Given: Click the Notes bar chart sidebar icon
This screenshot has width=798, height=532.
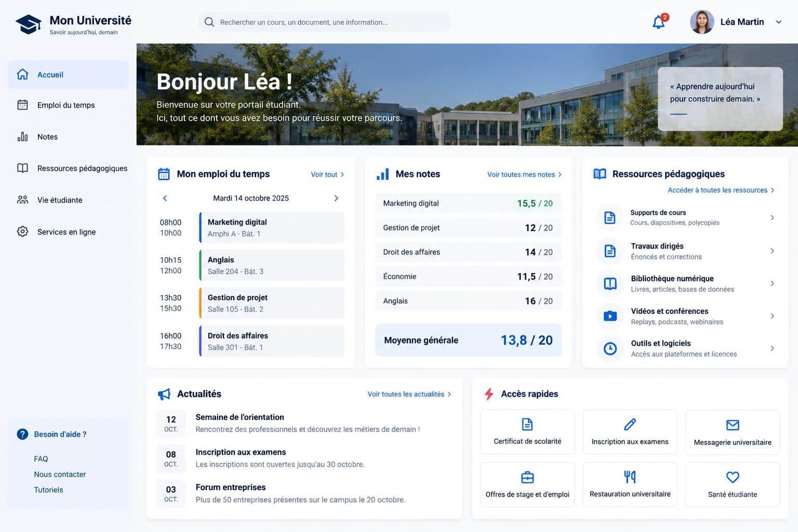Looking at the screenshot, I should point(22,137).
